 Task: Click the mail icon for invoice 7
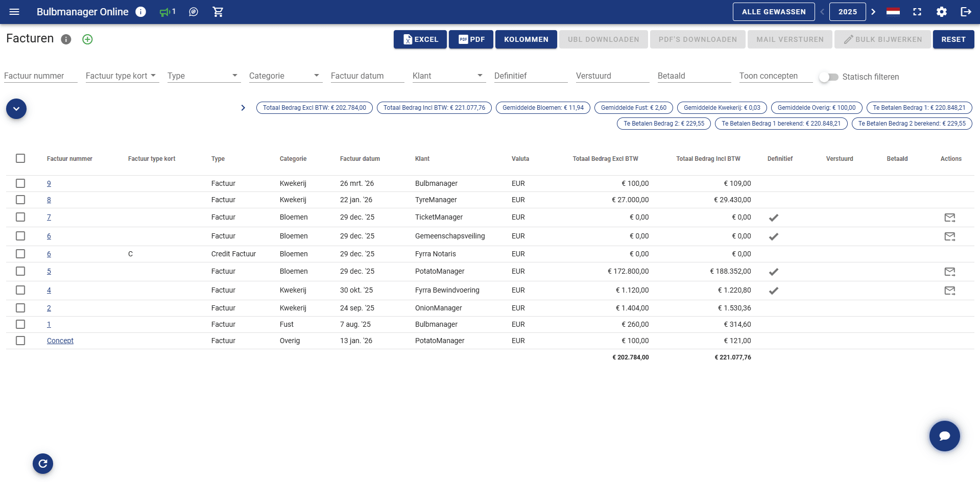tap(949, 218)
